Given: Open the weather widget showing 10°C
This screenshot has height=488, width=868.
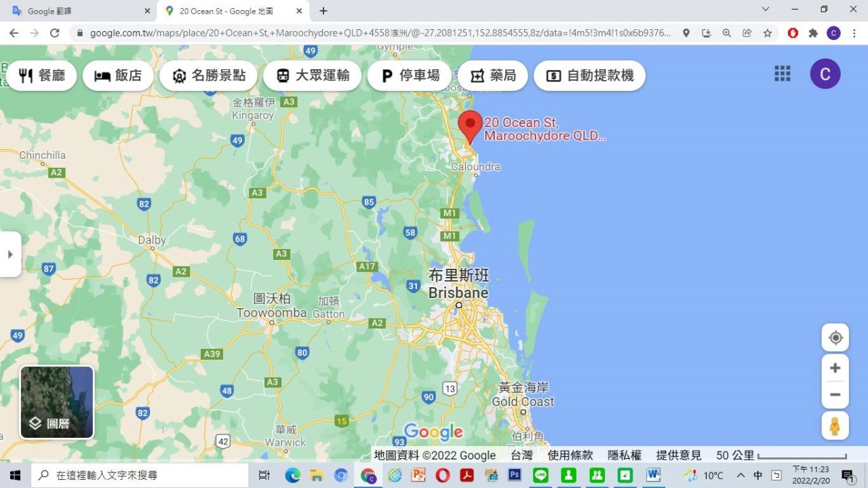Looking at the screenshot, I should [704, 475].
